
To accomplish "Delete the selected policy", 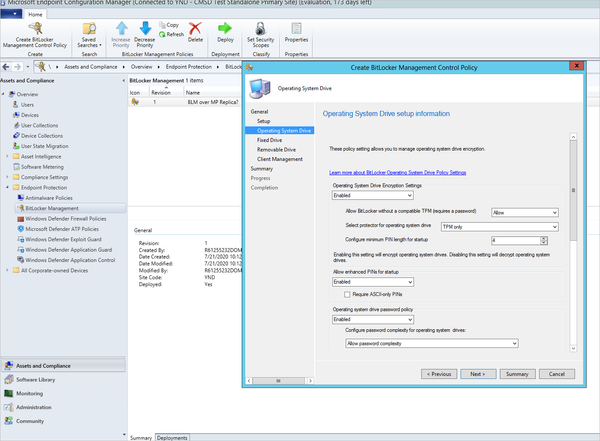I will [195, 32].
